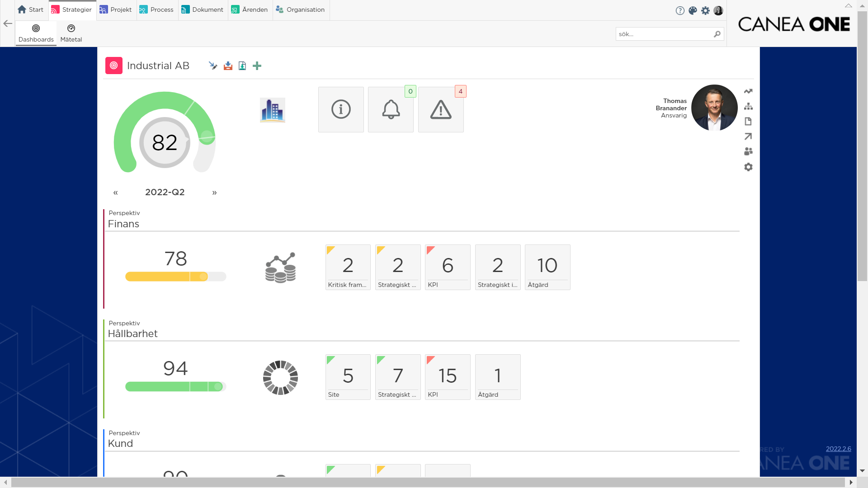Open the people/sharing icon in right sidebar

click(749, 151)
